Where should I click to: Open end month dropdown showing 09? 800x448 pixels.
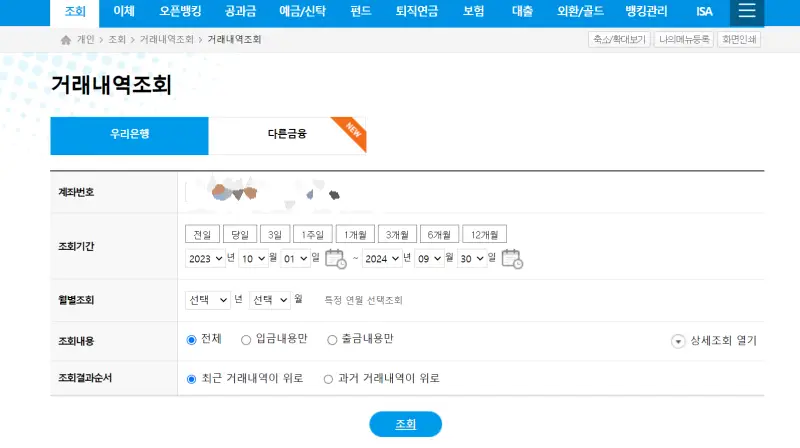(429, 259)
